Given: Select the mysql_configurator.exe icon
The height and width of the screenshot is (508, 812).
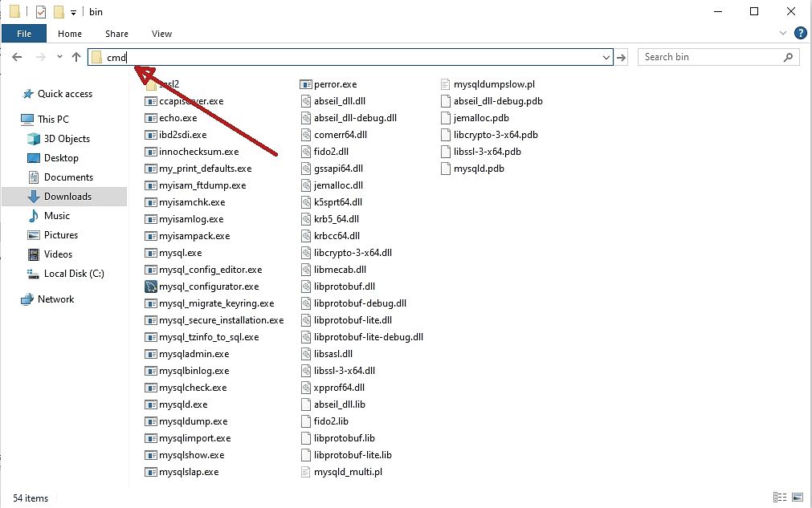Looking at the screenshot, I should coord(151,287).
